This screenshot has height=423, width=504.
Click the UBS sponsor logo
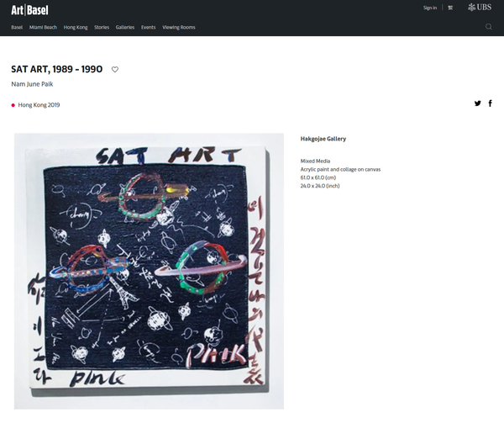(480, 8)
